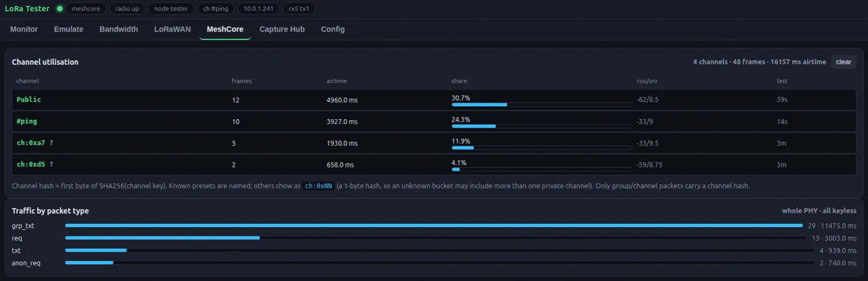
Task: Switch to the Emulate tab
Action: (68, 29)
